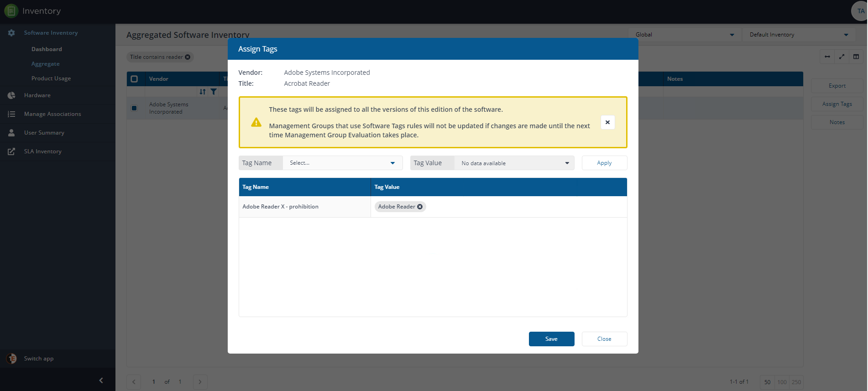The width and height of the screenshot is (868, 391).
Task: Click the expand fullscreen arrows icon
Action: [842, 57]
